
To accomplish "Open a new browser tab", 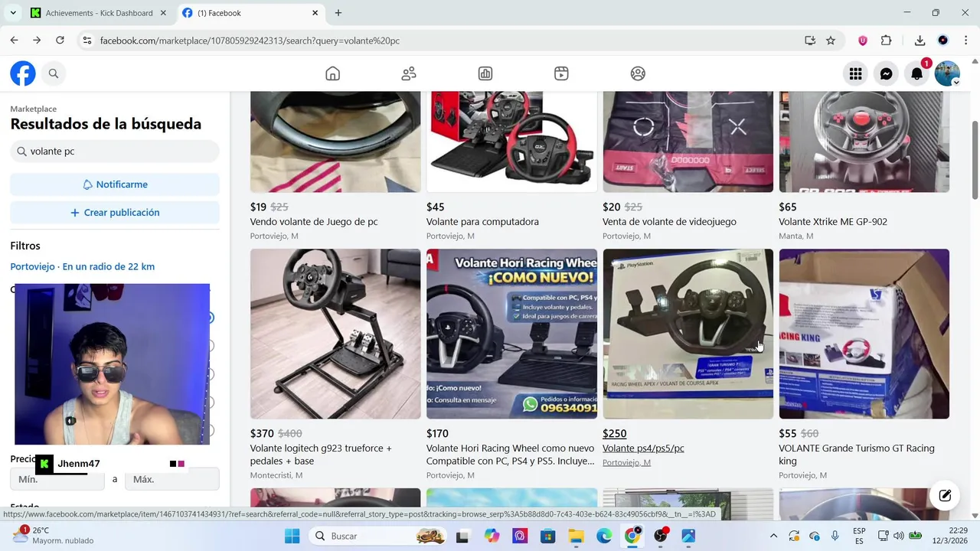I will pos(338,13).
